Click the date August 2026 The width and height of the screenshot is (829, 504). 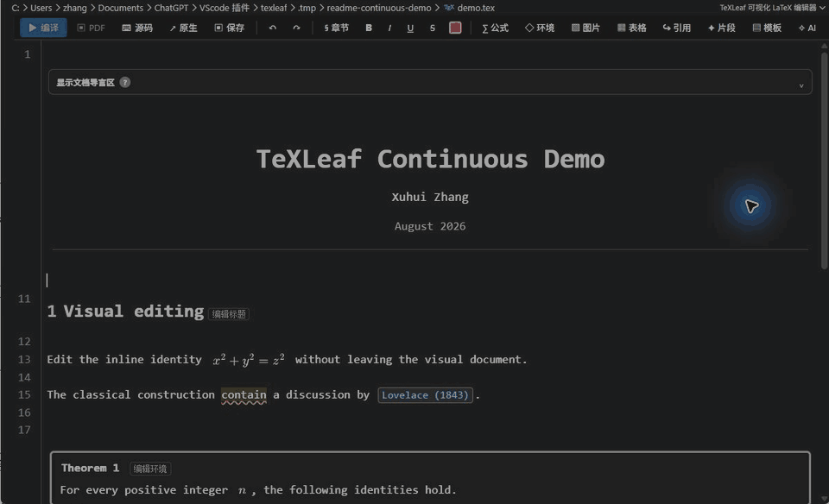coord(430,226)
